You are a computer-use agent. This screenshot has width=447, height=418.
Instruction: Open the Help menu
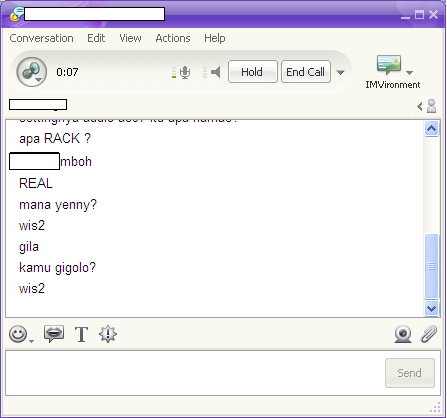point(215,38)
